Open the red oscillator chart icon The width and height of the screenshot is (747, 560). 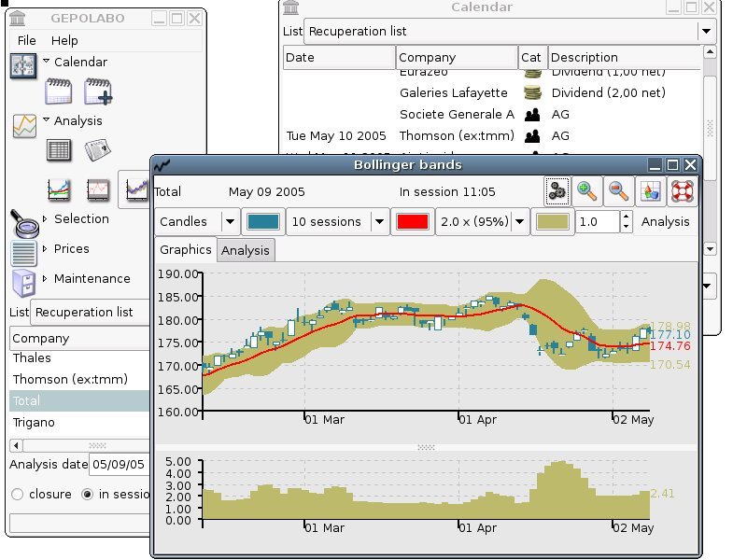(98, 189)
